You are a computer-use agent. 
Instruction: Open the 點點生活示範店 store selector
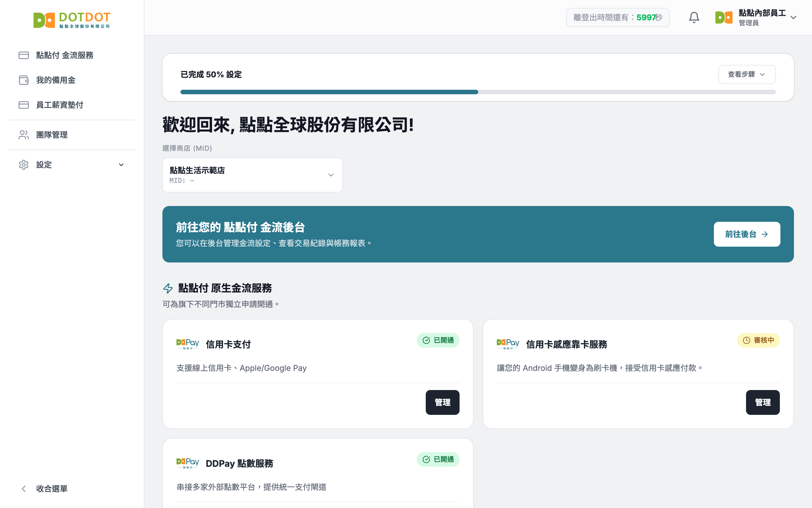[252, 175]
